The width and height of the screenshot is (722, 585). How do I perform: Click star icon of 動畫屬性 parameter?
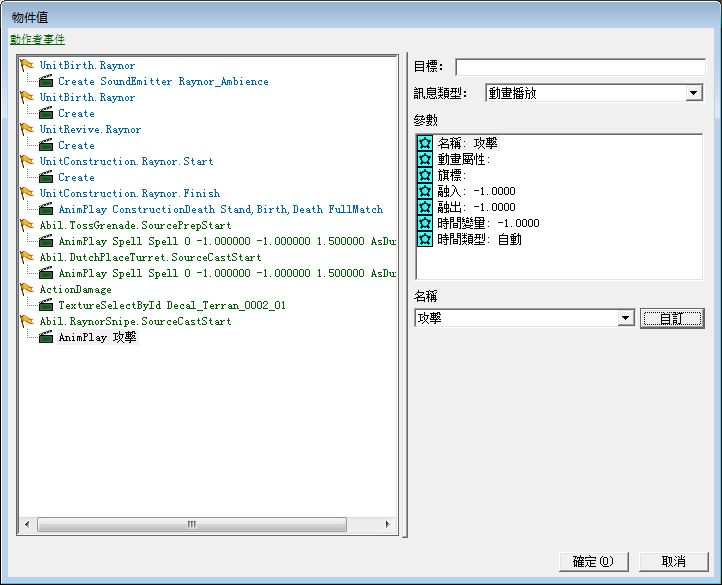425,159
